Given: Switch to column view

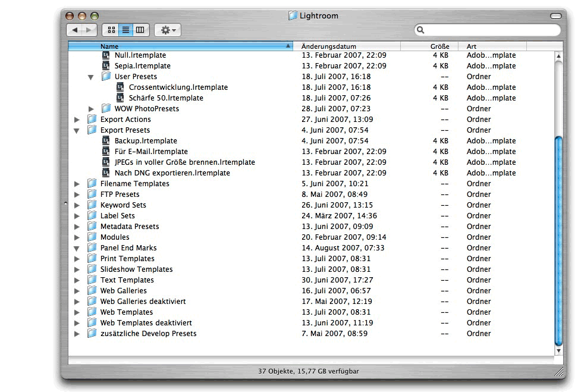Looking at the screenshot, I should coord(140,30).
